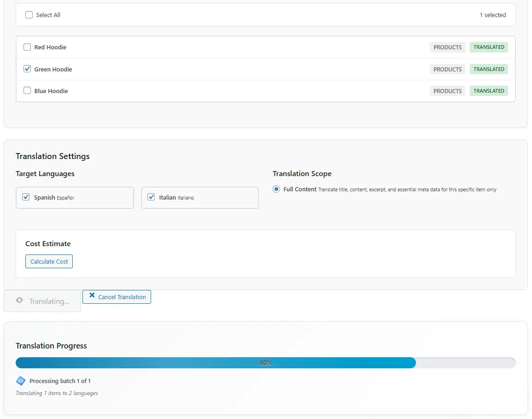Click the TRANSLATED badge on Red Hoodie row
Image resolution: width=532 pixels, height=419 pixels.
point(489,47)
